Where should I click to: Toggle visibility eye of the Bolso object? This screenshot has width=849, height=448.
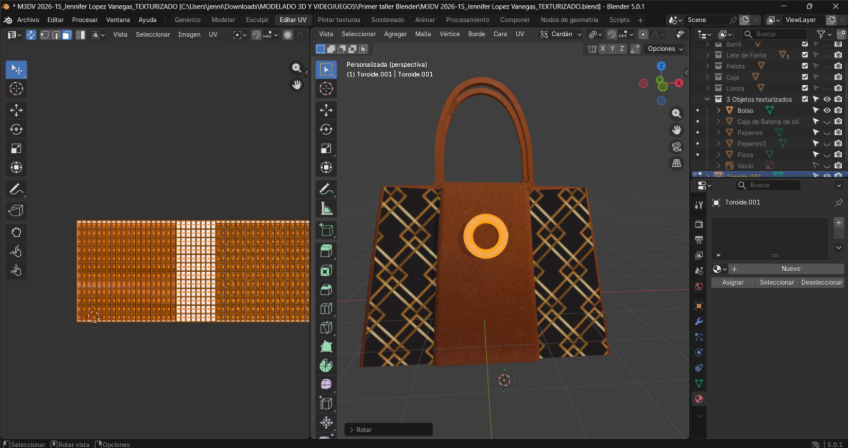pyautogui.click(x=826, y=110)
